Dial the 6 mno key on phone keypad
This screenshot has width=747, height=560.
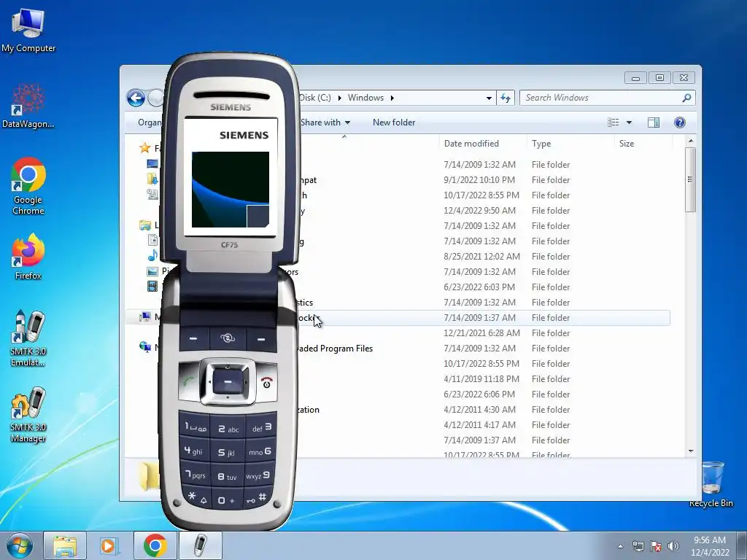click(x=260, y=451)
